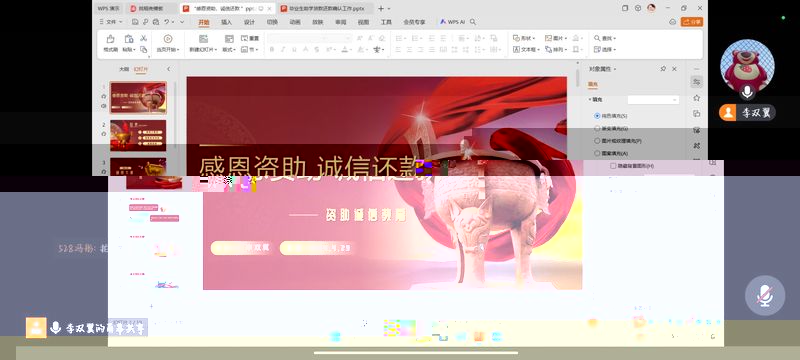
Task: Pin the object properties panel
Action: click(x=663, y=68)
